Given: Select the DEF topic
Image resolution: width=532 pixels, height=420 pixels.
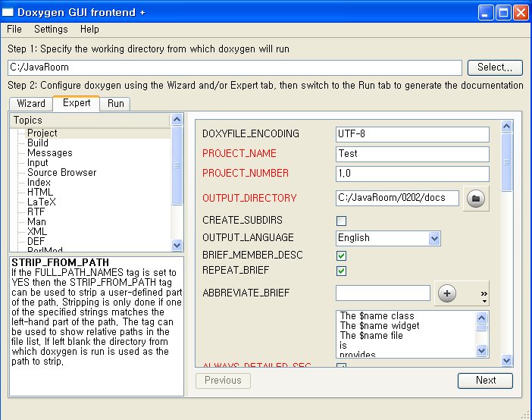Looking at the screenshot, I should [x=36, y=241].
